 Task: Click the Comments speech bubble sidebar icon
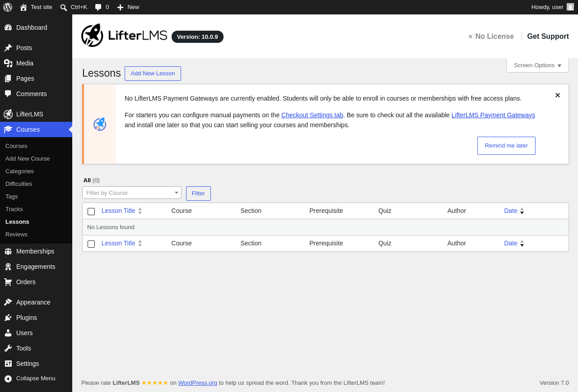[8, 94]
